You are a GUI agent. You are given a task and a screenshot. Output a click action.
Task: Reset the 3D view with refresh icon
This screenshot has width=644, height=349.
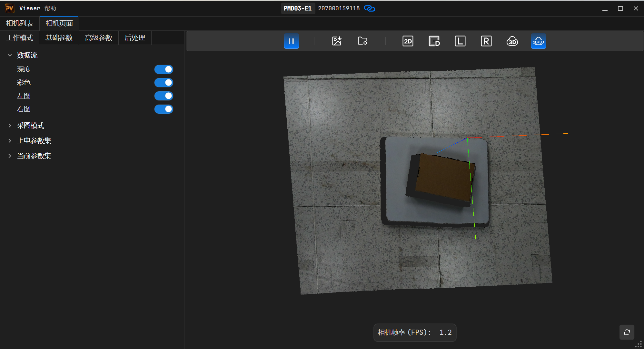(627, 332)
